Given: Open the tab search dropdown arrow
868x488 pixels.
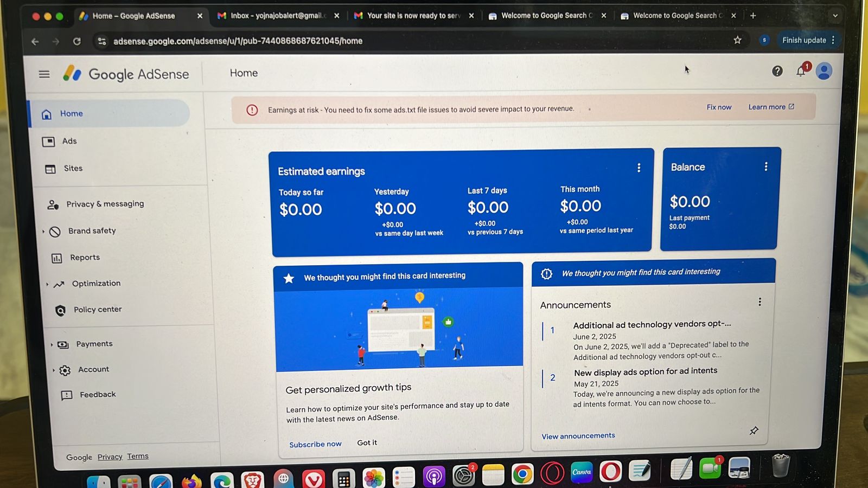Looking at the screenshot, I should click(x=835, y=16).
